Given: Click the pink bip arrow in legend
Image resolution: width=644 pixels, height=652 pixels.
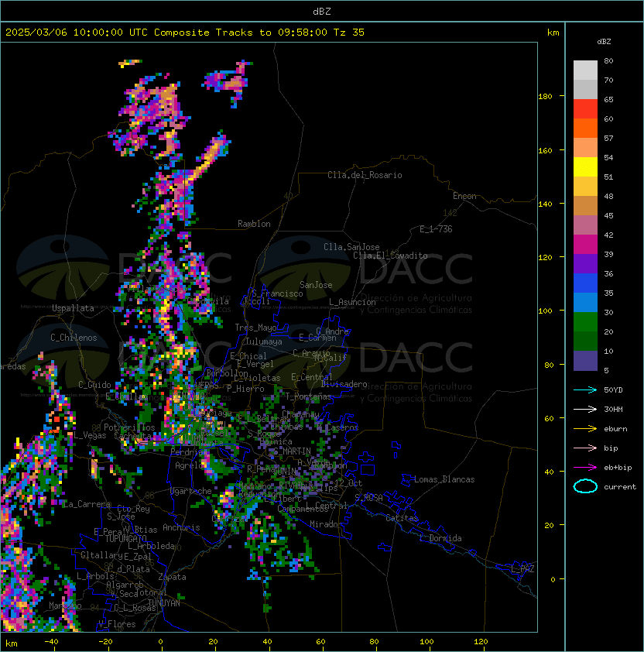Looking at the screenshot, I should click(585, 448).
